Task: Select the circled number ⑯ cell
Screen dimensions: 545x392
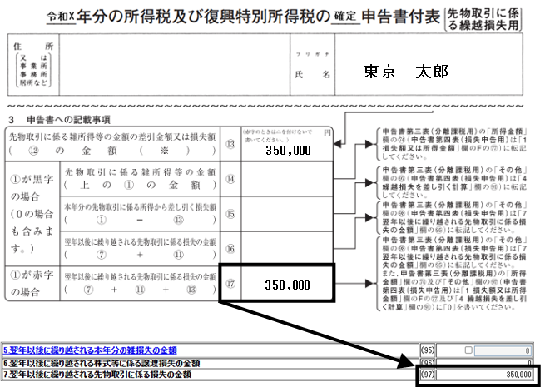Action: pos(230,248)
